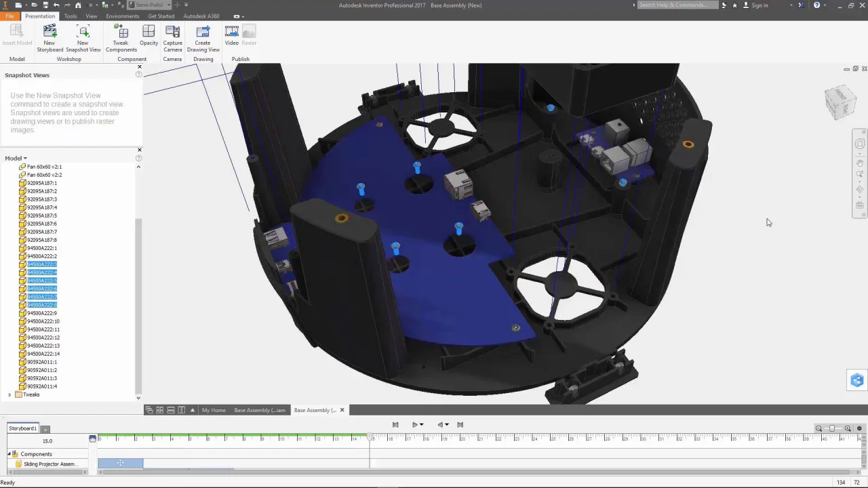Switch to the Tools tab
This screenshot has width=868, height=488.
pyautogui.click(x=71, y=16)
